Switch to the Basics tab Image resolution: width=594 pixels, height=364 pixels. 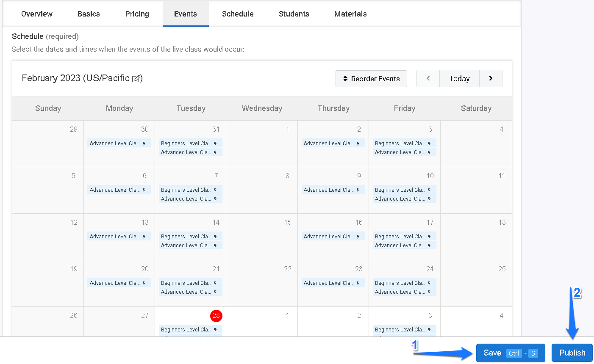89,14
